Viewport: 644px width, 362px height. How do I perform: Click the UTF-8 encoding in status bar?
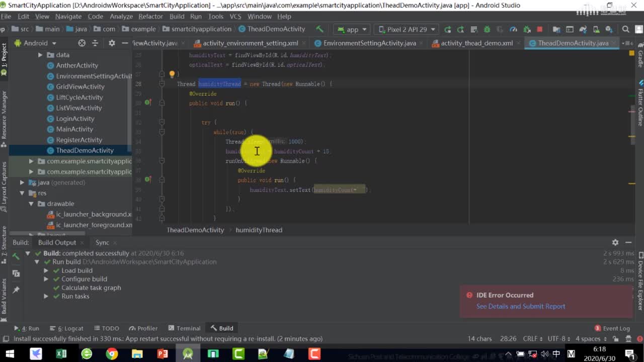click(x=559, y=339)
